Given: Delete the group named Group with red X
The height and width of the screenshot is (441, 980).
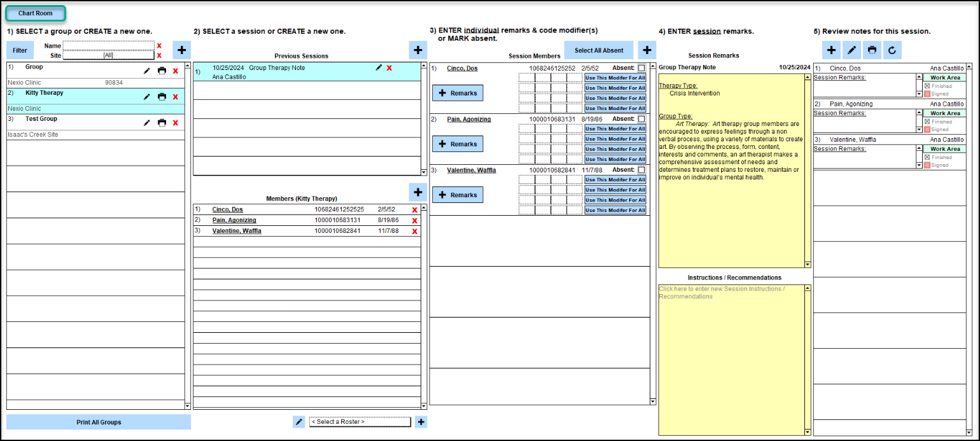Looking at the screenshot, I should tap(176, 71).
